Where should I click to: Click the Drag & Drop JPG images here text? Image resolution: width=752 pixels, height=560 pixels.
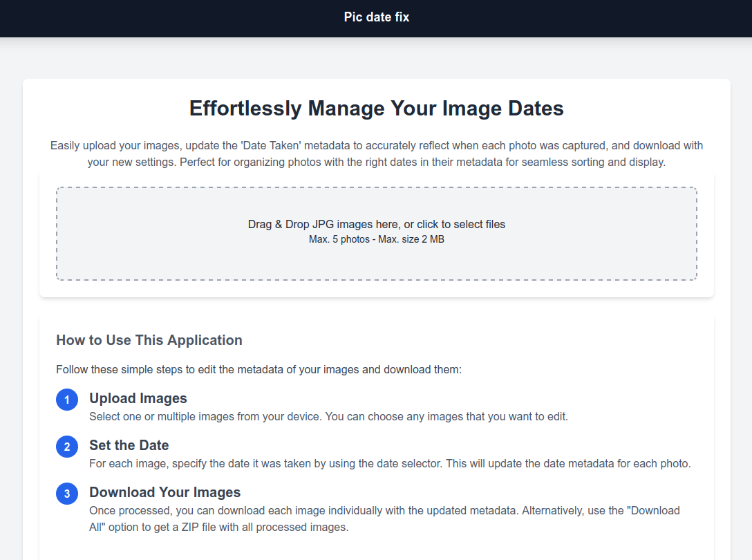coord(377,224)
